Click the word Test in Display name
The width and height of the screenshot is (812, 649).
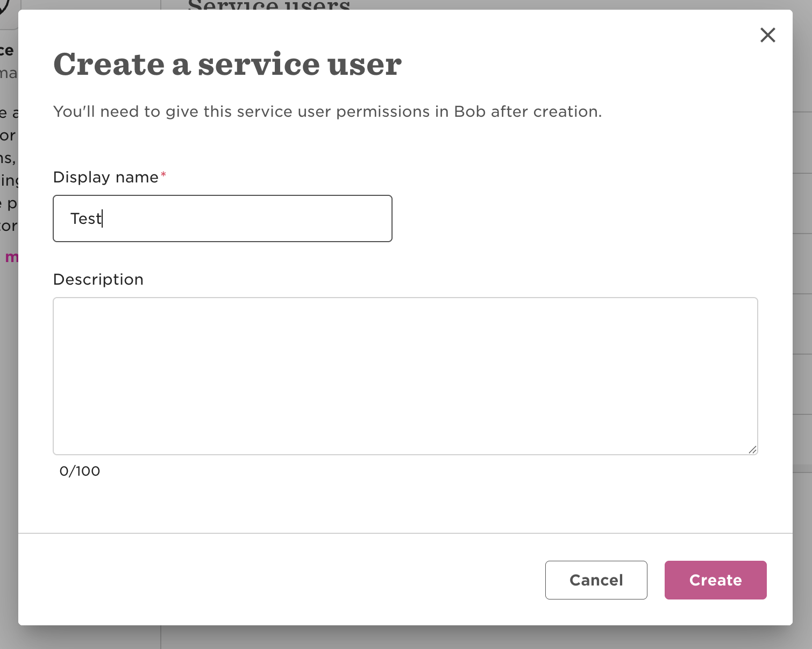coord(86,218)
